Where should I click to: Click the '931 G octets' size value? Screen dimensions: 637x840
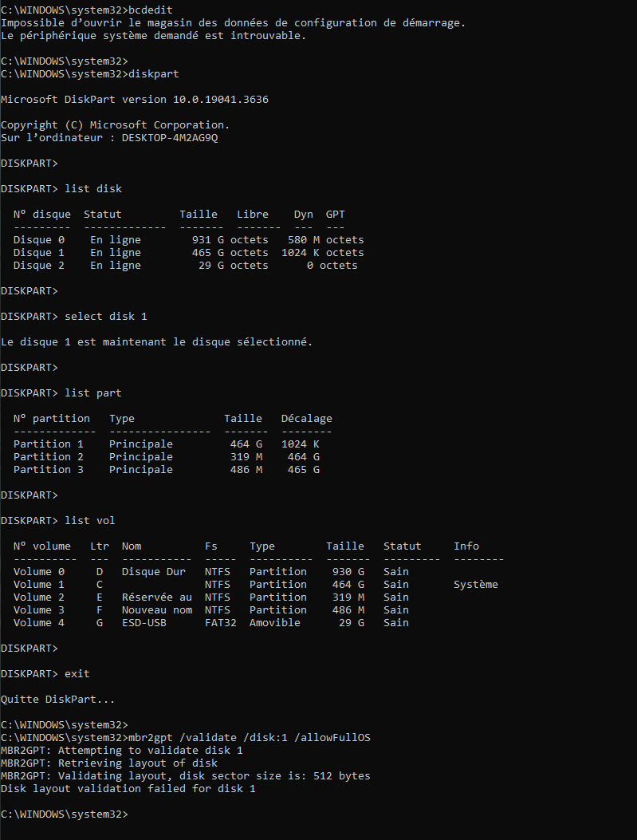click(x=230, y=240)
